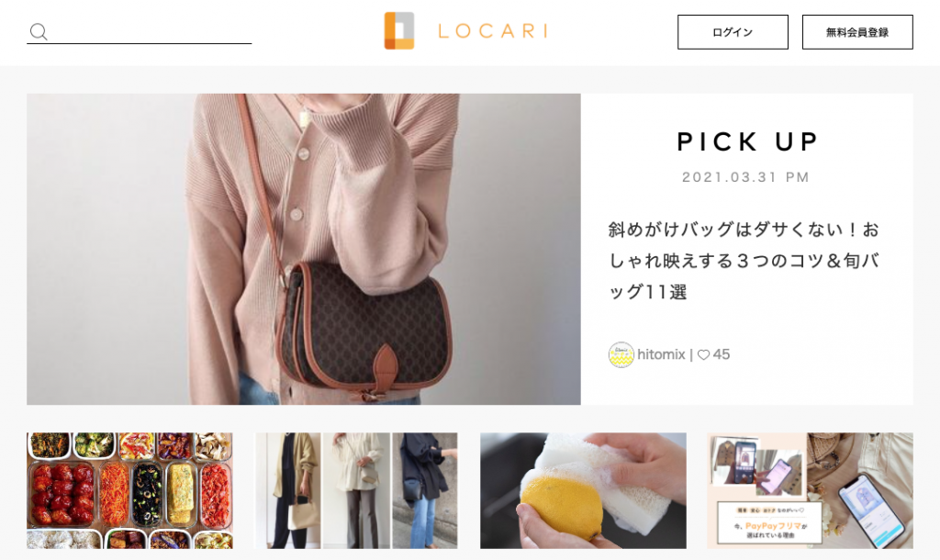
Task: Click the search magnifier icon
Action: [x=39, y=32]
